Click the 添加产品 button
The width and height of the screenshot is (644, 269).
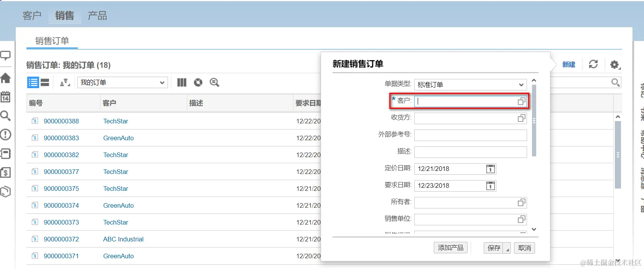pos(451,248)
